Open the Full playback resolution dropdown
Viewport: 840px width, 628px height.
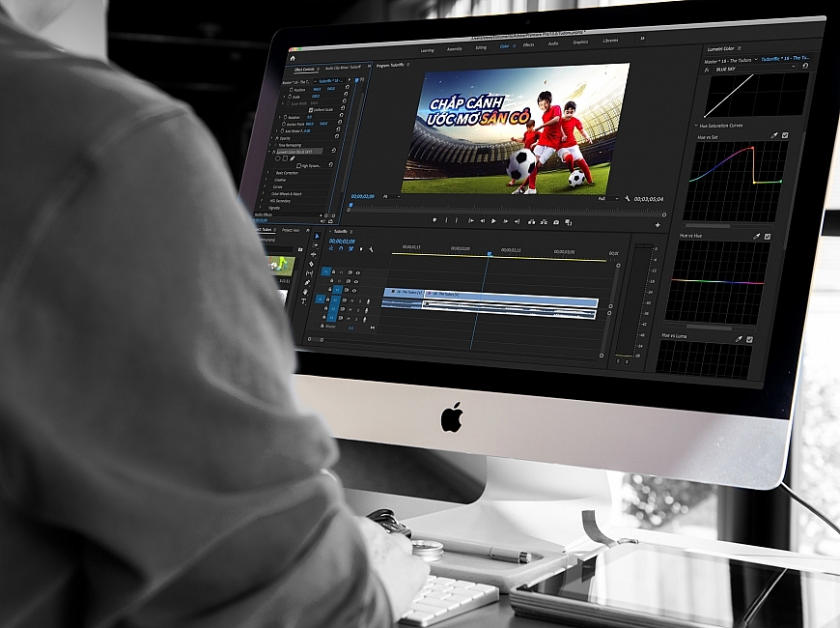(608, 198)
